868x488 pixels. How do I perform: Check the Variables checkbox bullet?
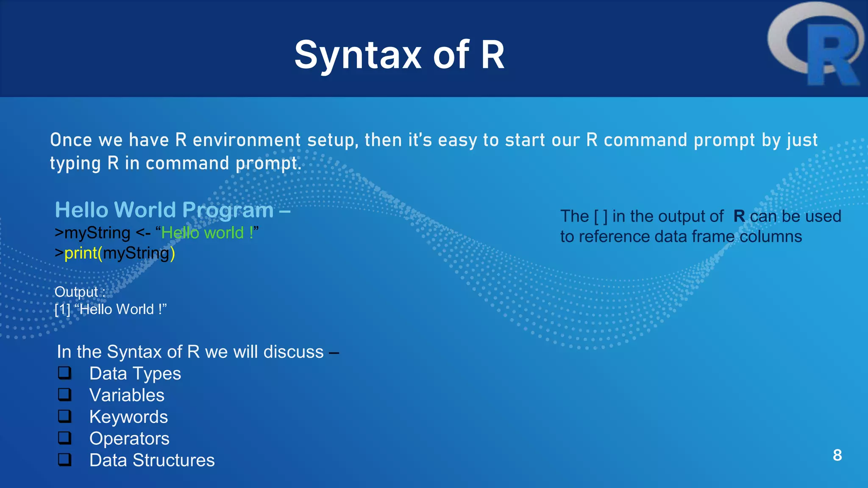pos(65,395)
